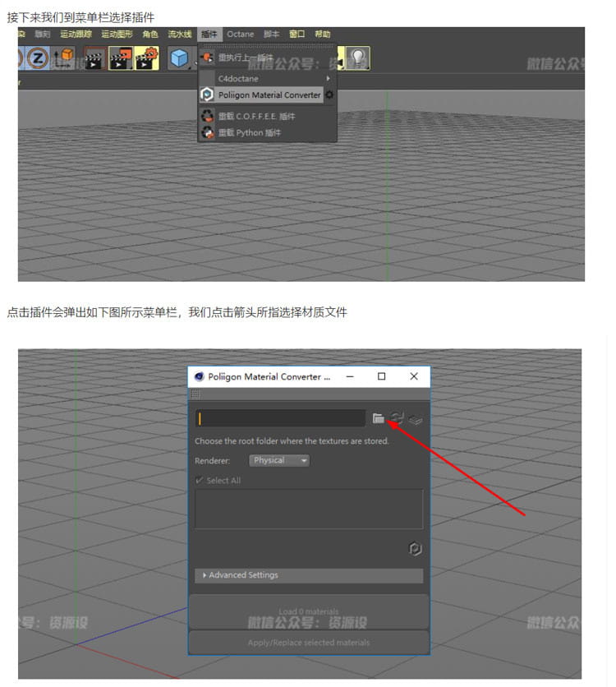Viewport: 616px width, 687px height.
Task: Open the Octane menu in menu bar
Action: click(241, 35)
